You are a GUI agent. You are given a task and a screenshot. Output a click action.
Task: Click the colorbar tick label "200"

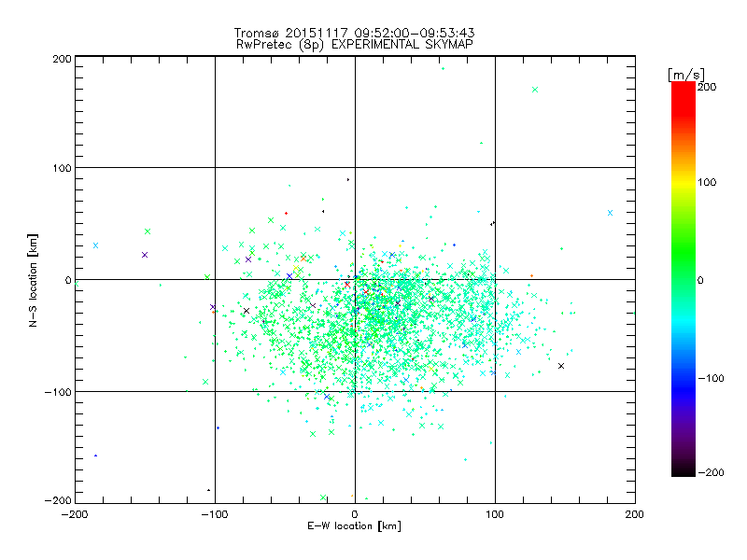[x=707, y=87]
